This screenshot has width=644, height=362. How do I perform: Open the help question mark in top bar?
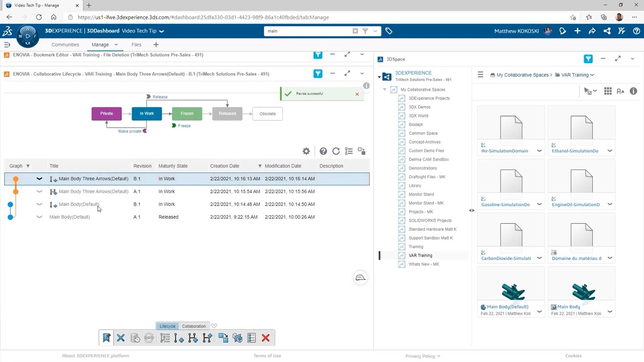point(636,31)
